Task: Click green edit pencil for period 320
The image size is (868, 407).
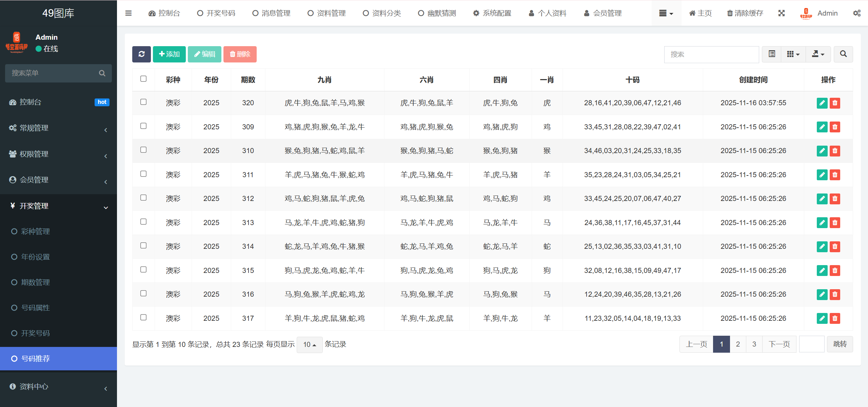Action: tap(822, 103)
